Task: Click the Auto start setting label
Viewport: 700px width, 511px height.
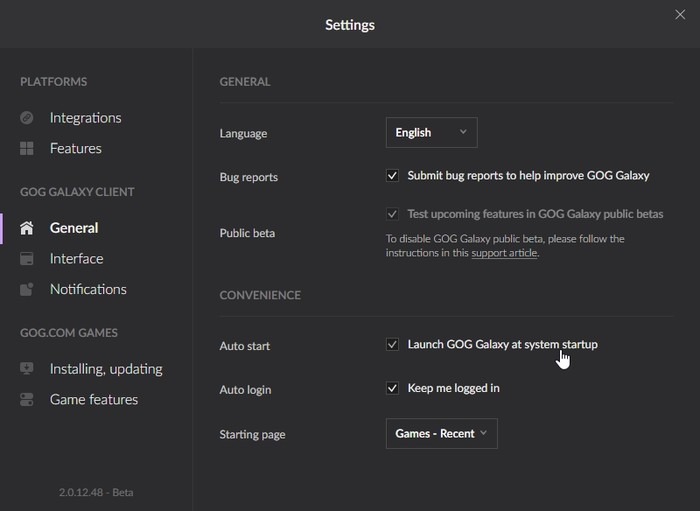Action: [245, 346]
